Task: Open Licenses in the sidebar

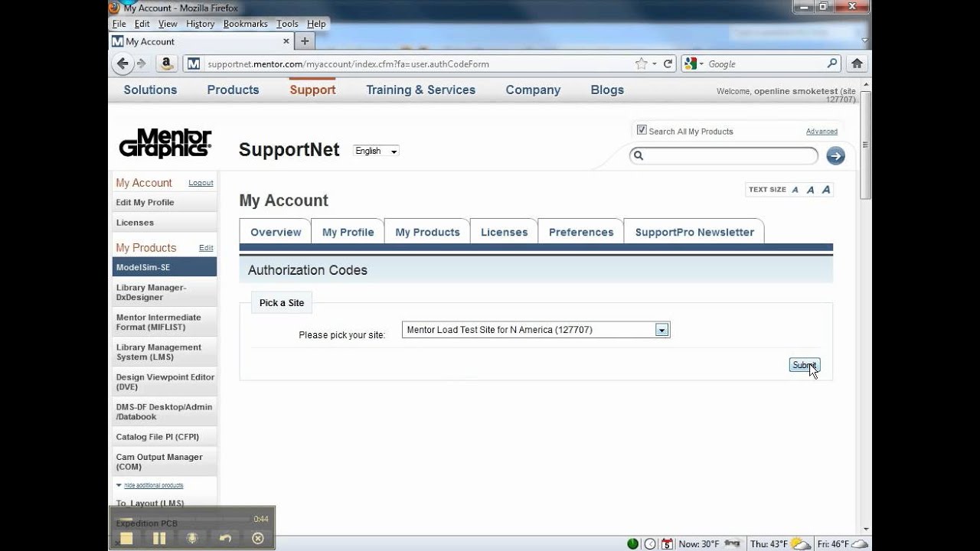Action: point(164,223)
